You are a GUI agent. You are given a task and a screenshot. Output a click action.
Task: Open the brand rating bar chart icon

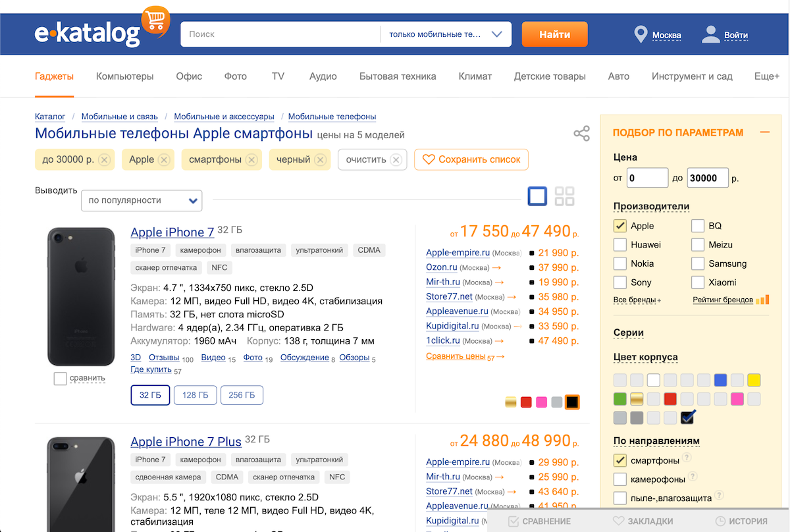pyautogui.click(x=762, y=300)
